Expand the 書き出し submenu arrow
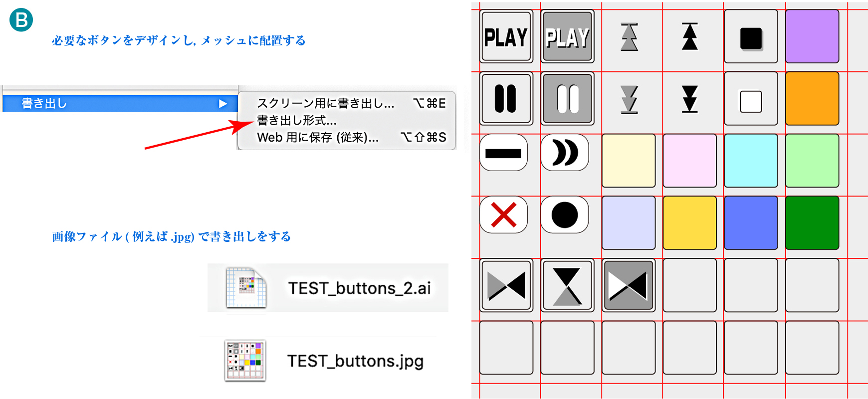Viewport: 868px width, 399px height. coord(222,104)
